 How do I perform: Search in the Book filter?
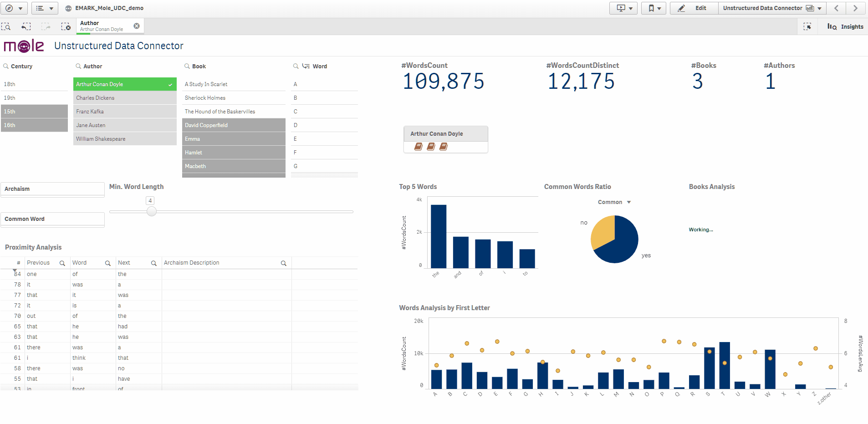pos(187,66)
